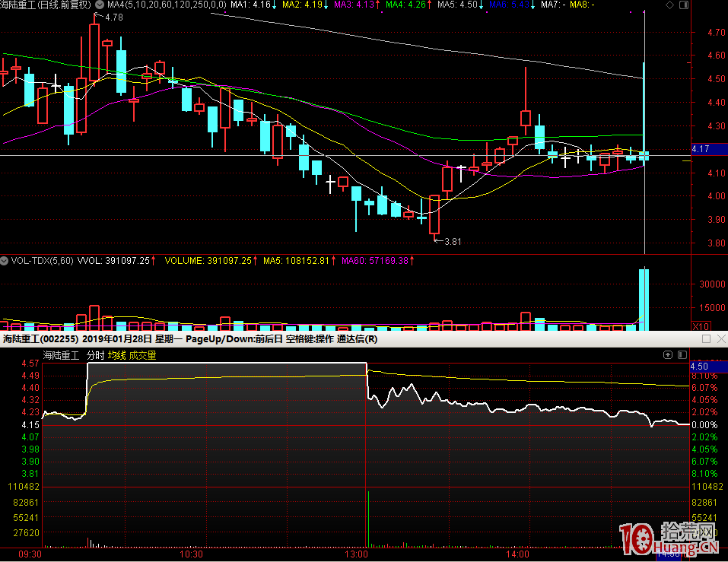Click the 4.17 current price tag
This screenshot has height=562, width=728.
(701, 149)
